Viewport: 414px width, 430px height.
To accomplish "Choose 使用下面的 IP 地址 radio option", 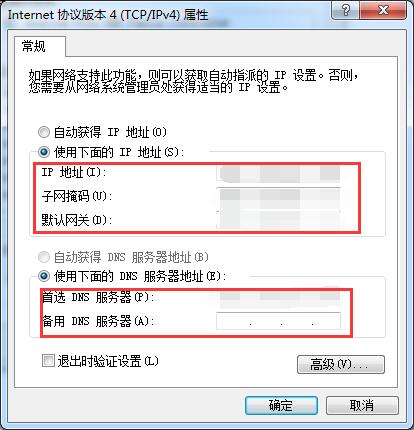I will 44,152.
